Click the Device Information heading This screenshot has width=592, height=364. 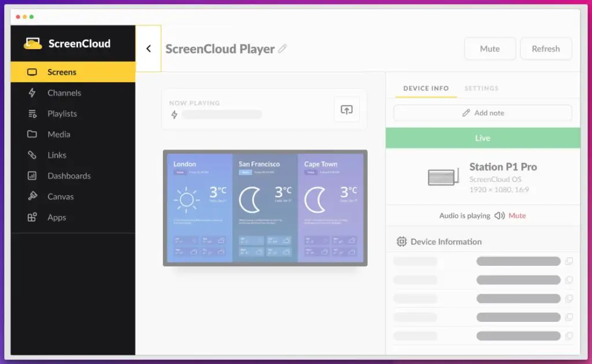coord(446,242)
